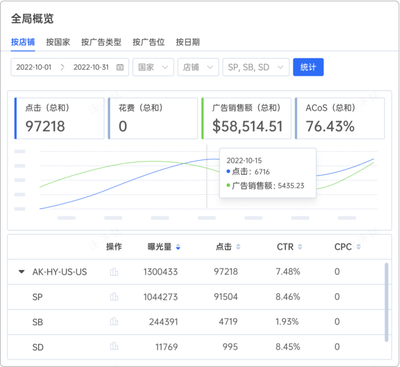Open the SP, SB, SD ad type dropdown
The height and width of the screenshot is (367, 400).
pyautogui.click(x=256, y=67)
